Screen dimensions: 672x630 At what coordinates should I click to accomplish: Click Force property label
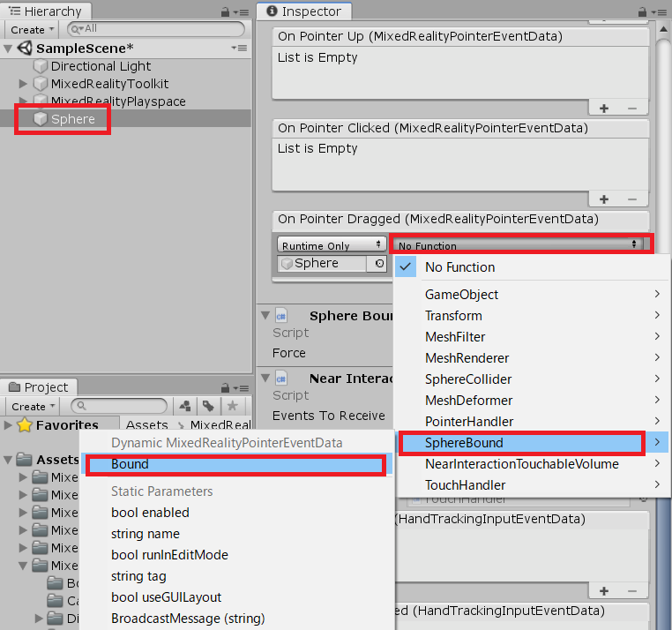pyautogui.click(x=289, y=353)
